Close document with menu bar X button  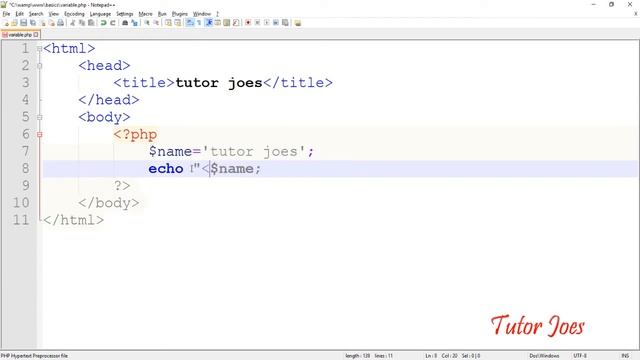636,14
